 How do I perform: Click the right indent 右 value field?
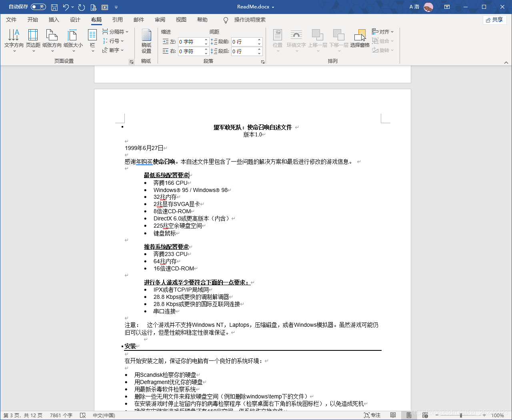coord(191,51)
